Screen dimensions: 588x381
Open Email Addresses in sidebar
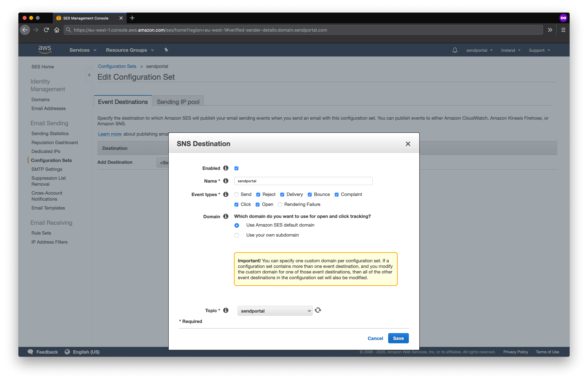click(x=48, y=108)
